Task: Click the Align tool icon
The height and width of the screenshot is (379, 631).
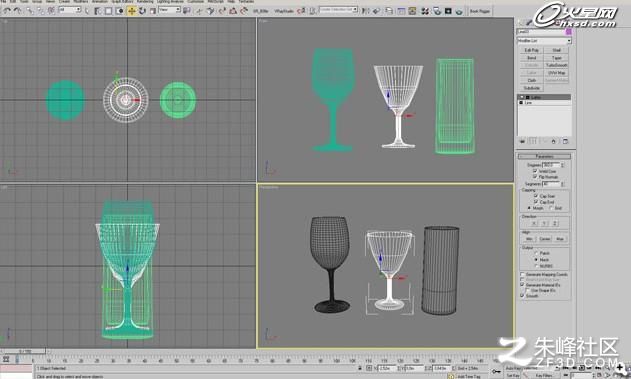Action: coord(377,11)
